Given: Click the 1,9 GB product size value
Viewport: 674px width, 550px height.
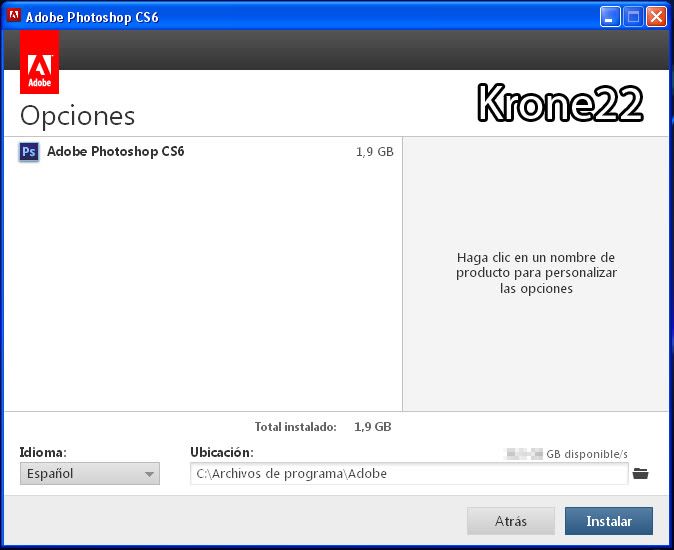Looking at the screenshot, I should [374, 152].
